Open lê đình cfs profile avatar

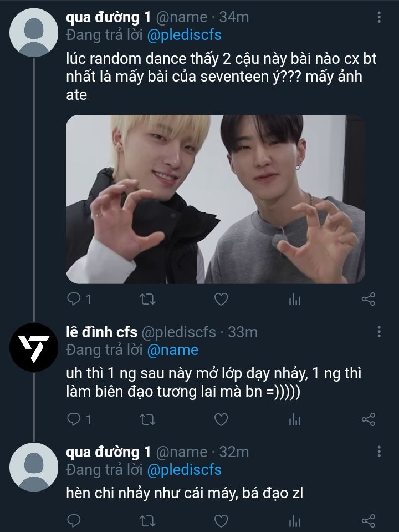(x=34, y=346)
